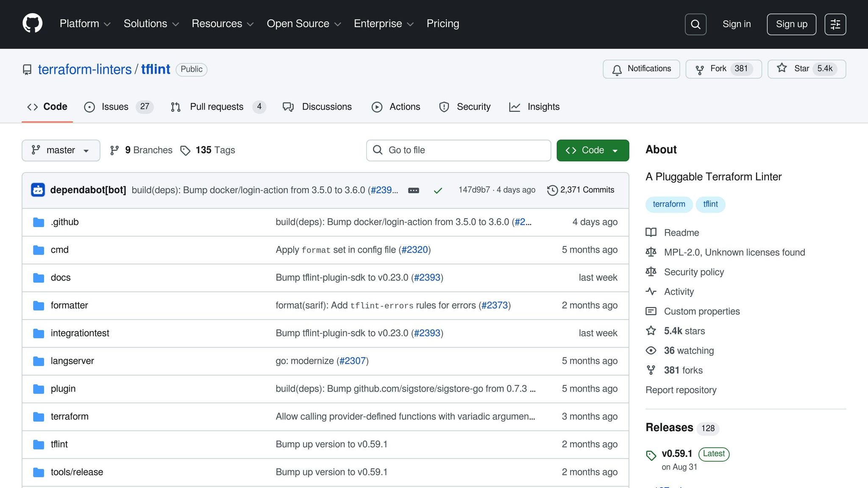Open commit history clock icon
Screen dimensions: 868x488
click(552, 190)
